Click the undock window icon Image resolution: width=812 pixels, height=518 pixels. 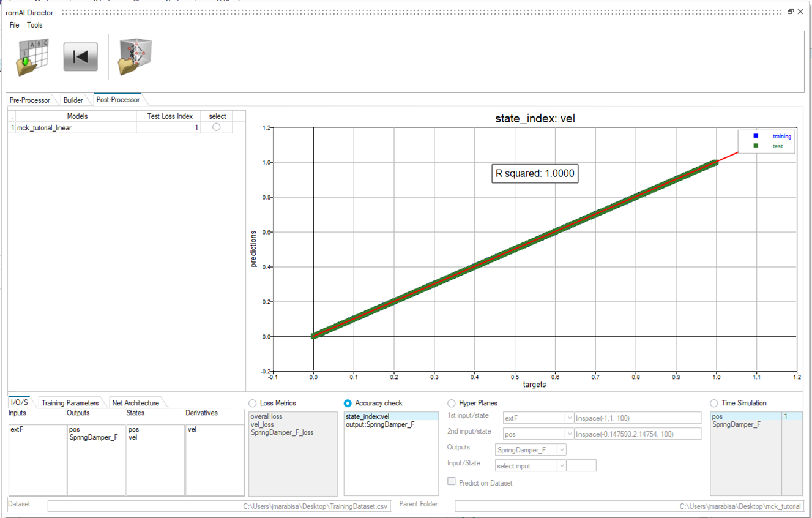[790, 12]
